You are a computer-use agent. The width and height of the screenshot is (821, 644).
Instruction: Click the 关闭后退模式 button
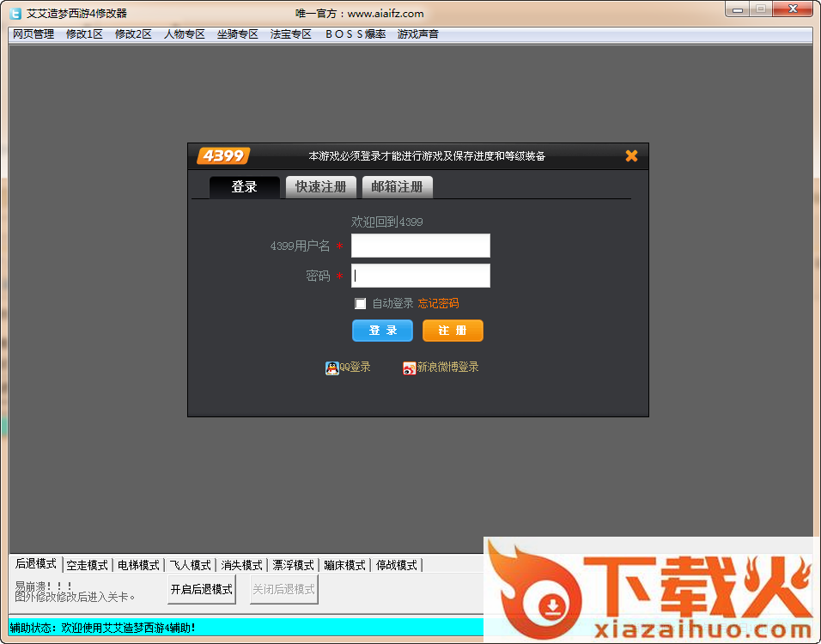pos(283,590)
